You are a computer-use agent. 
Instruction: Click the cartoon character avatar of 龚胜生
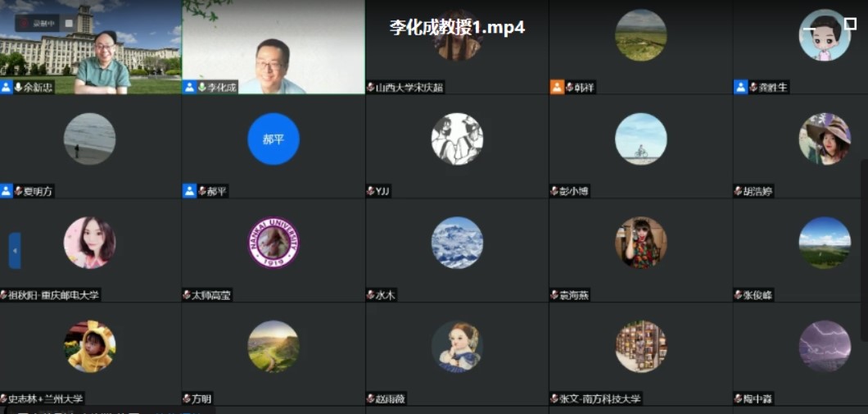pyautogui.click(x=825, y=35)
